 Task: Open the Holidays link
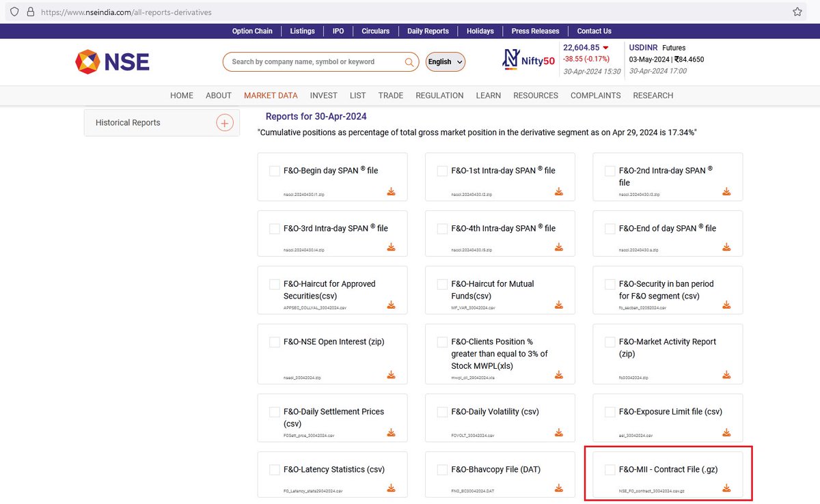click(480, 31)
